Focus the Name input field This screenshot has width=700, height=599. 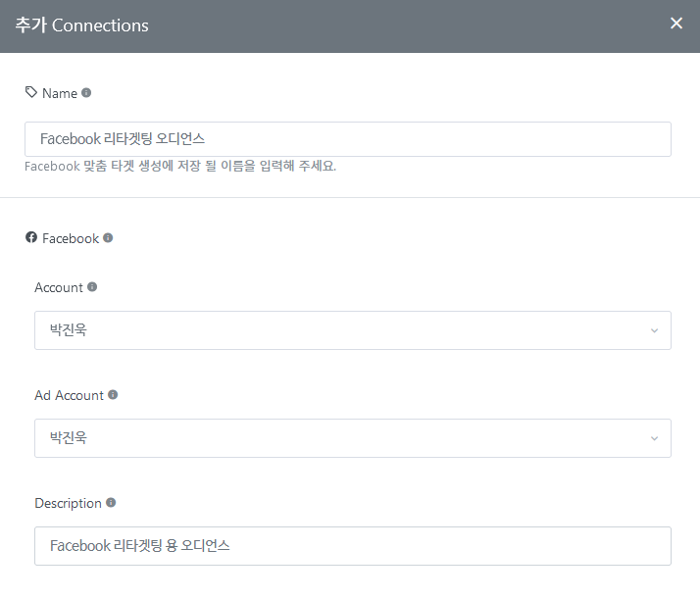[x=348, y=139]
